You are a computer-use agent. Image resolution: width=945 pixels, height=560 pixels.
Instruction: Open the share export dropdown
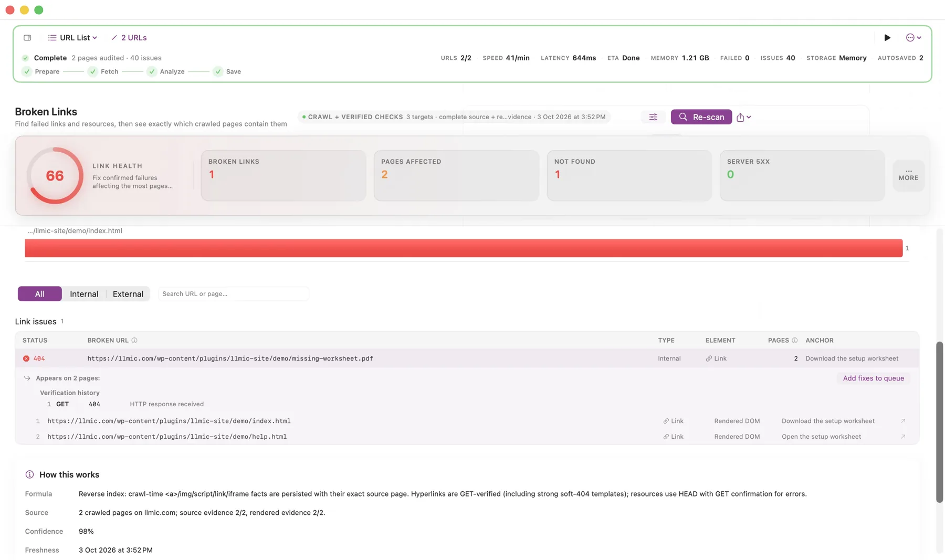pyautogui.click(x=743, y=118)
